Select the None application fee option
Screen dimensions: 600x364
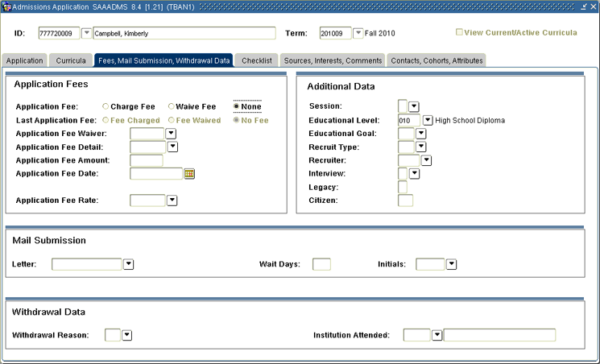click(236, 106)
